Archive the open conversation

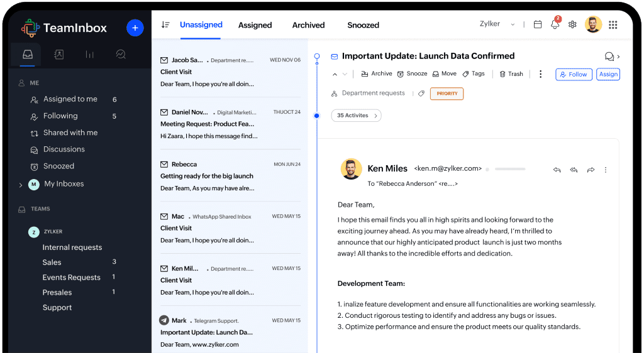pos(377,73)
